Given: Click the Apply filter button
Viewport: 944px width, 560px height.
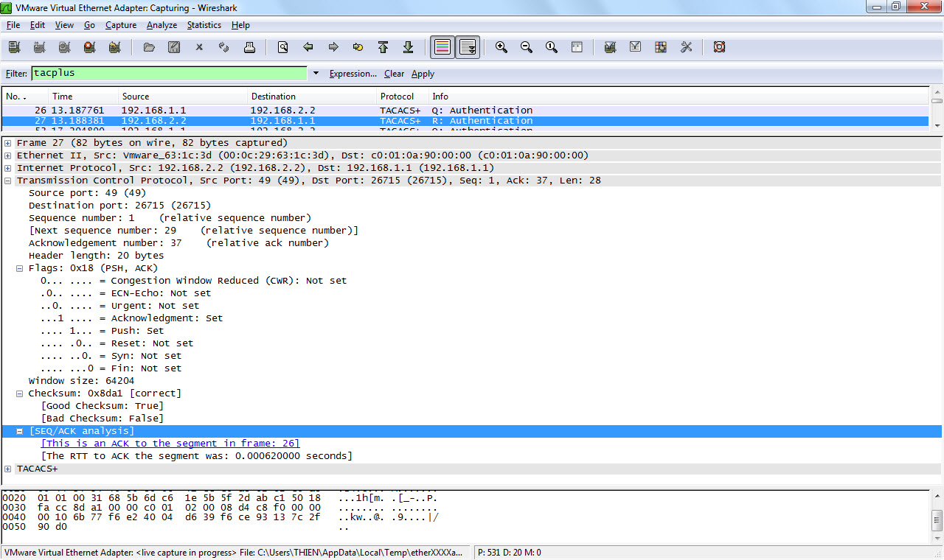Looking at the screenshot, I should [423, 74].
